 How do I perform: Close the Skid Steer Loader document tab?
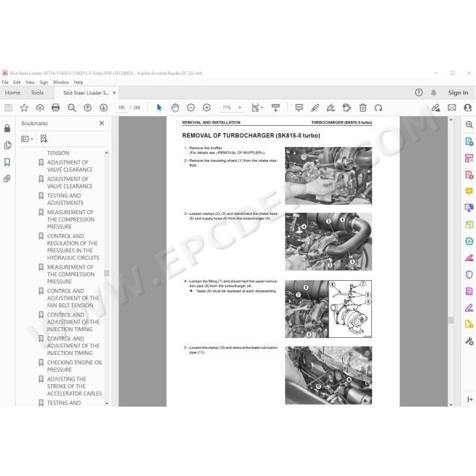[114, 92]
